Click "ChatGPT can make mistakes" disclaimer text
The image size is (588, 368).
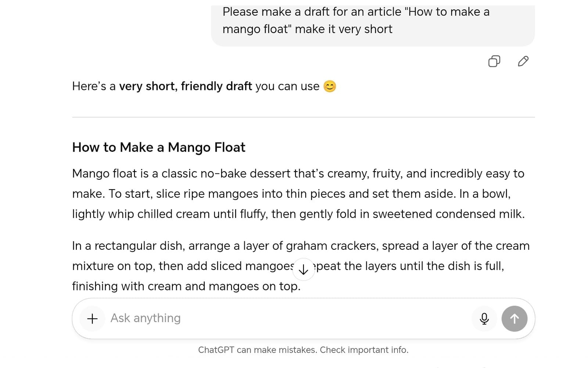click(x=258, y=350)
